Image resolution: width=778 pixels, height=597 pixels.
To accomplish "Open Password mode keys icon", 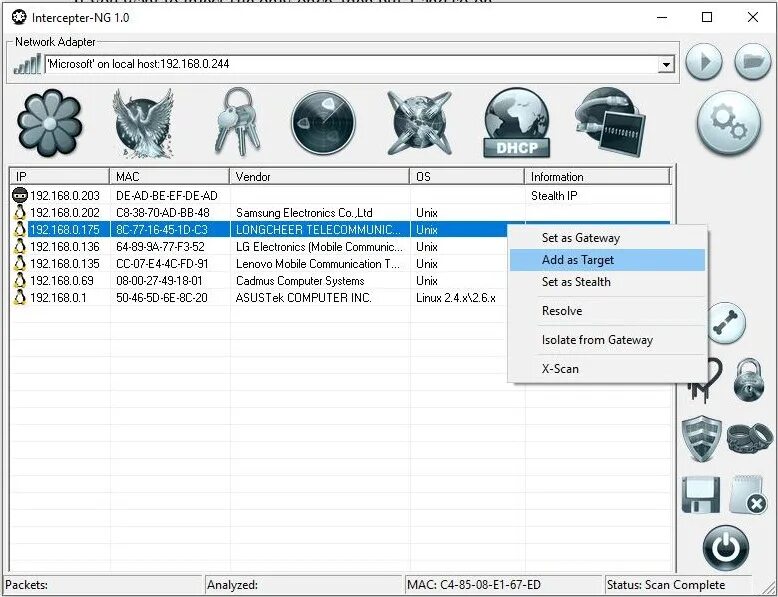I will pyautogui.click(x=238, y=122).
